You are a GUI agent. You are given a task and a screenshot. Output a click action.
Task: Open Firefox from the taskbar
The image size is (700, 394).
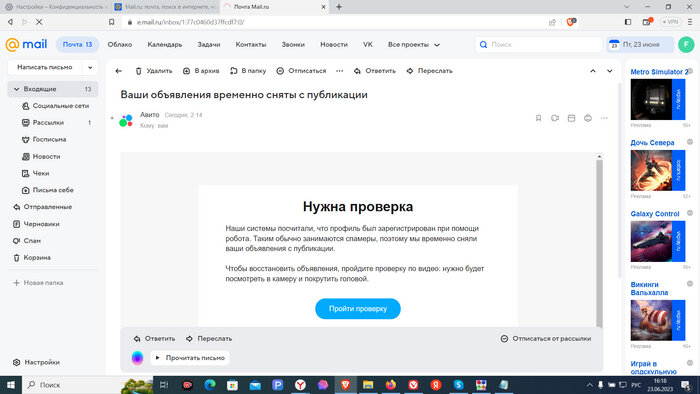pyautogui.click(x=391, y=385)
